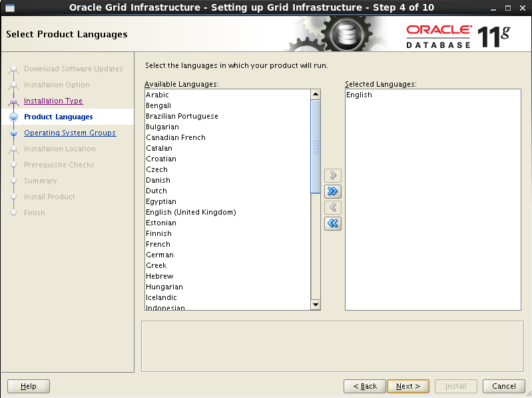Select Arabic in Available Languages
This screenshot has width=532, height=398.
(227, 95)
